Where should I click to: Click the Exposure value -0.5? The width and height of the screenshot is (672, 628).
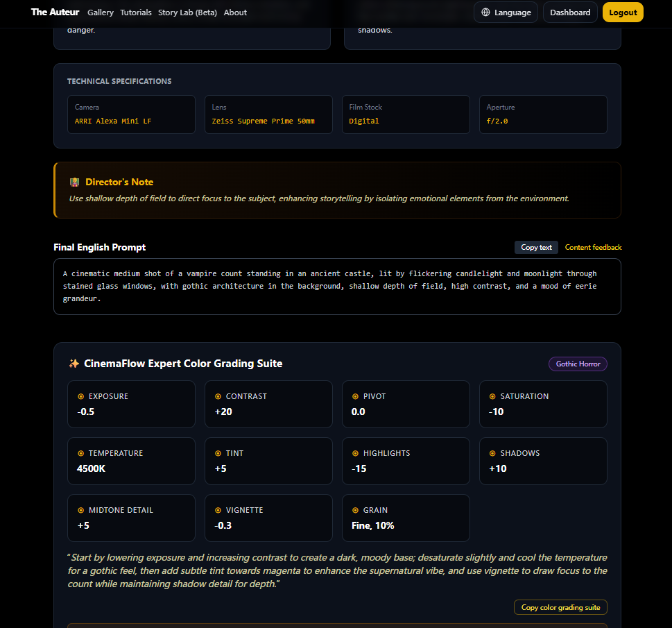tap(86, 411)
